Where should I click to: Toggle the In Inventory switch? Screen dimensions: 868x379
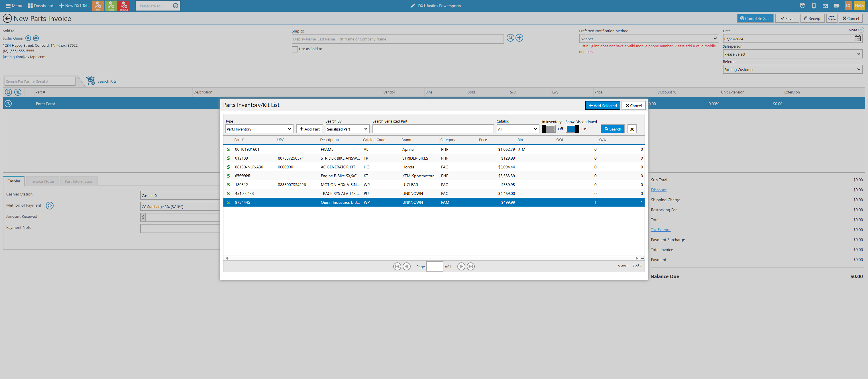point(549,129)
